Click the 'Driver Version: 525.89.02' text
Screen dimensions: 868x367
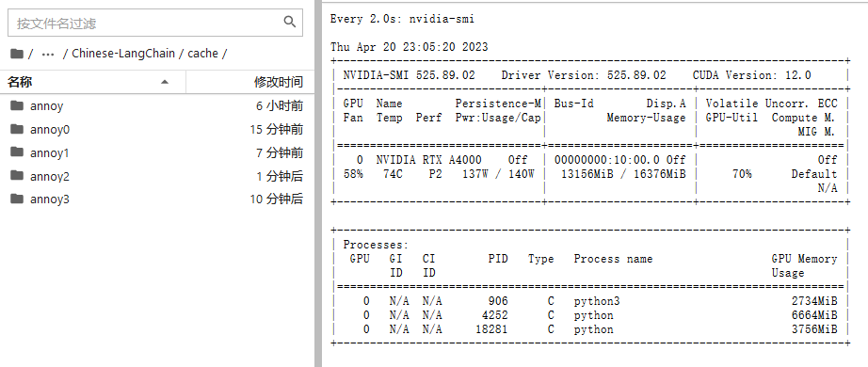coord(584,75)
